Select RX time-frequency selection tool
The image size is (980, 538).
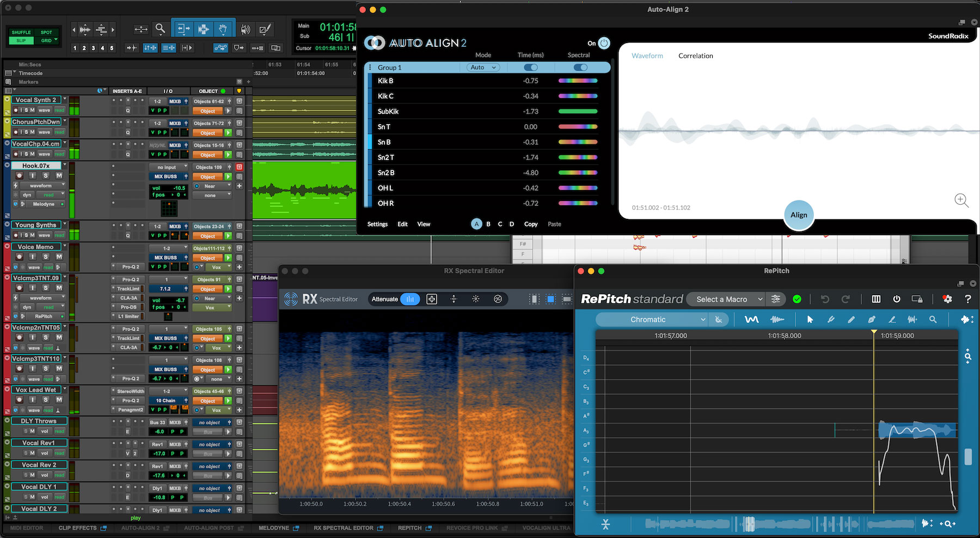click(x=551, y=299)
